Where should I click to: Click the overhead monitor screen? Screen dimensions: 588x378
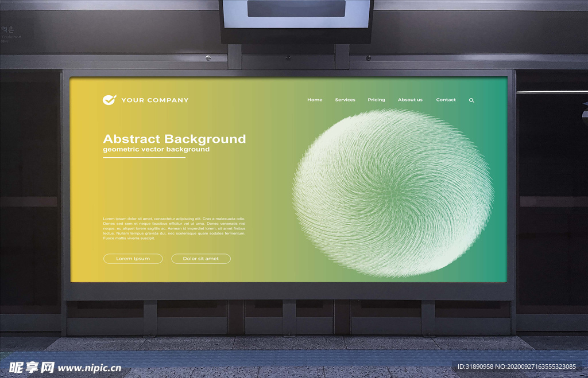(x=296, y=14)
